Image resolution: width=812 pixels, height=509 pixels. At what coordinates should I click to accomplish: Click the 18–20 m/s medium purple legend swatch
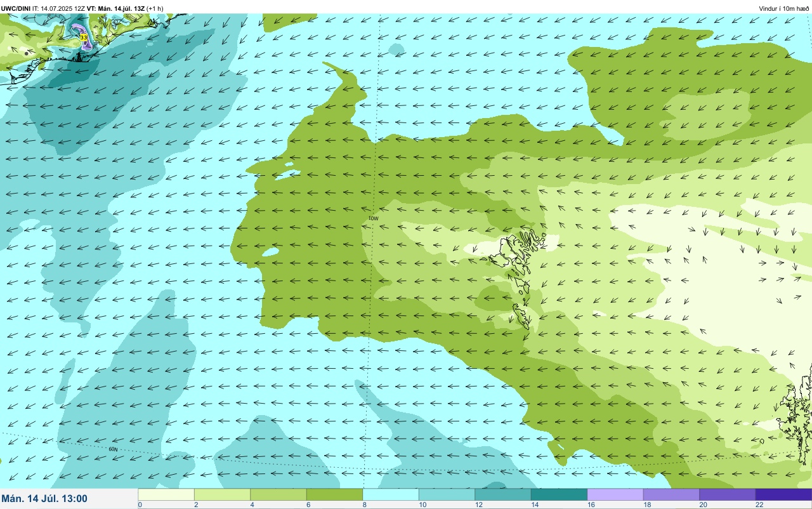(671, 494)
